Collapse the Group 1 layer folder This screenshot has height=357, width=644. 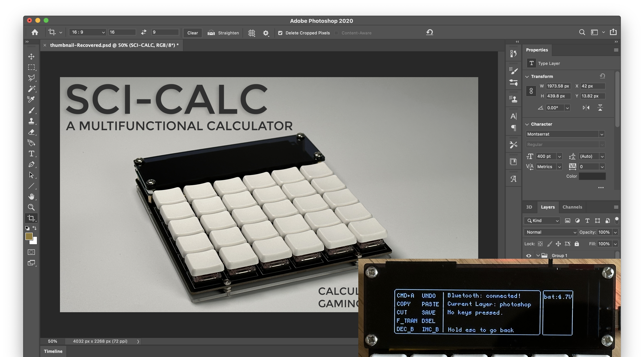point(538,256)
